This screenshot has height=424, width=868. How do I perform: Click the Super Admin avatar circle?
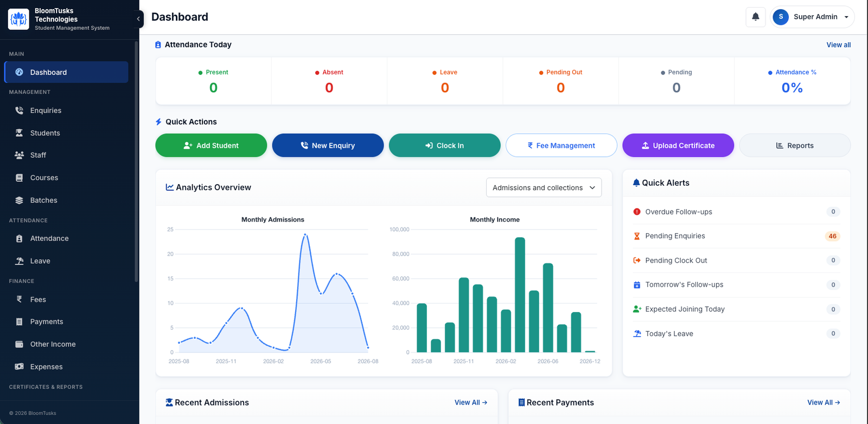(x=781, y=17)
